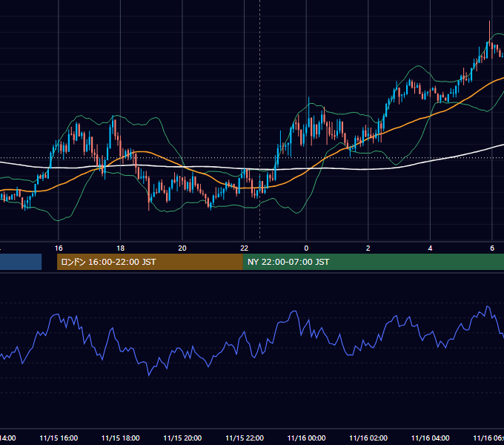Click the 11/16 04:00 date label
Image resolution: width=504 pixels, height=445 pixels.
tap(431, 438)
